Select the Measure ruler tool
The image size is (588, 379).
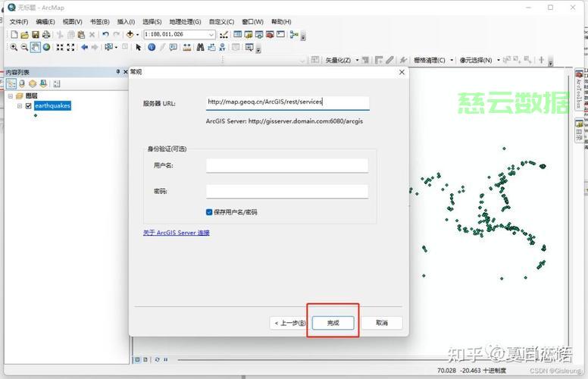186,47
